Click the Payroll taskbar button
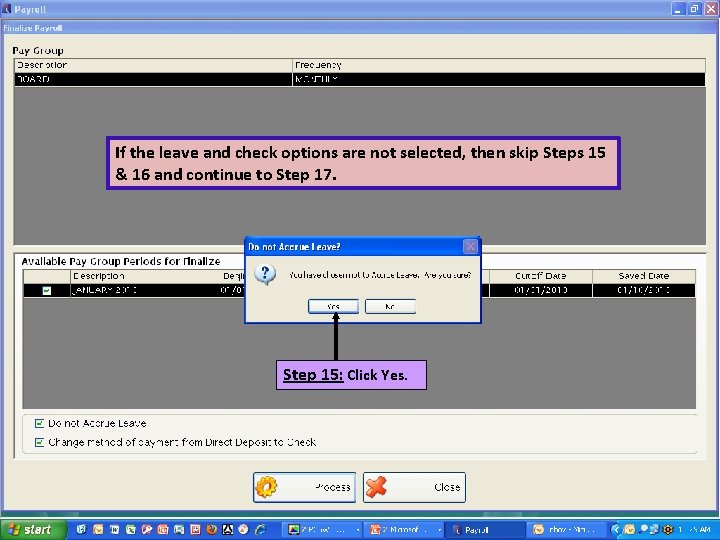The width and height of the screenshot is (720, 540). pyautogui.click(x=485, y=530)
